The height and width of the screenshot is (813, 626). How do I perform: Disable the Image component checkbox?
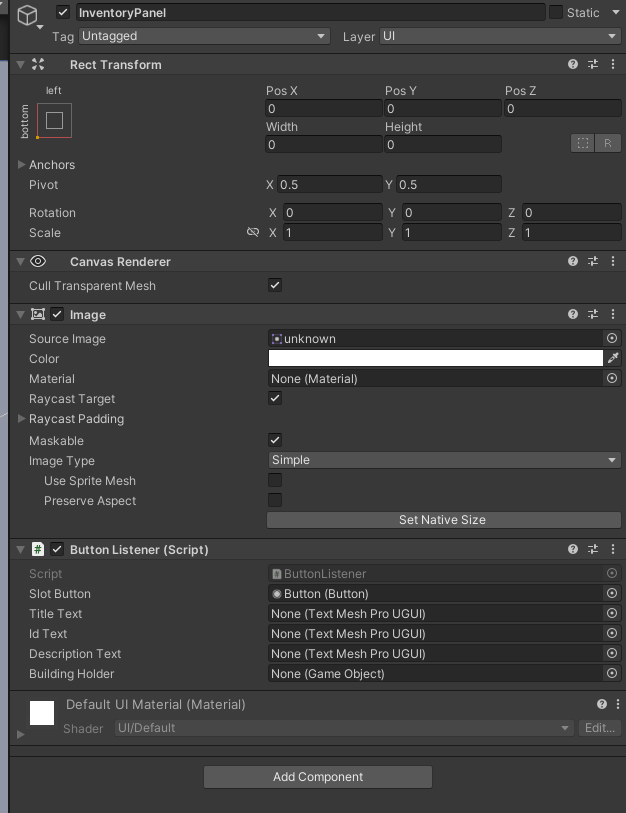57,314
